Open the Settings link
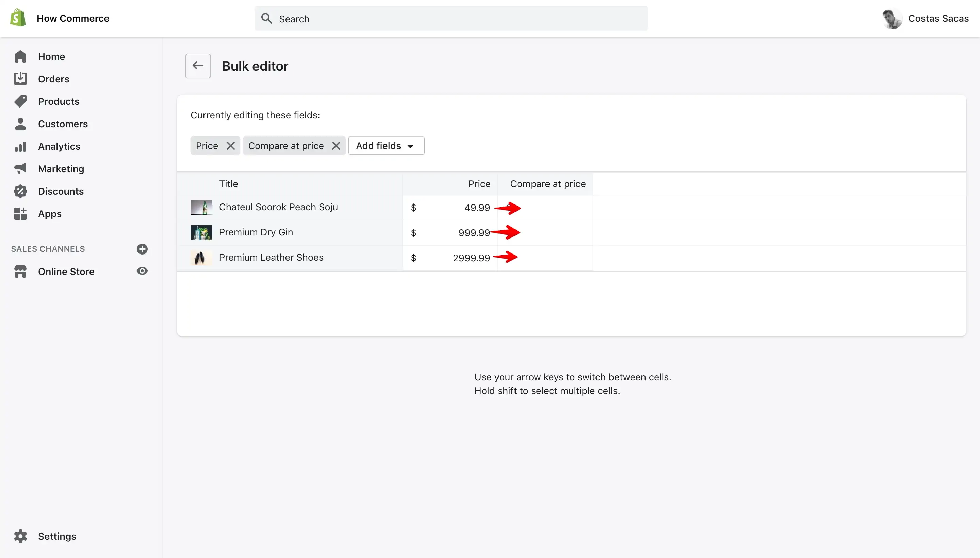980x558 pixels. tap(57, 536)
